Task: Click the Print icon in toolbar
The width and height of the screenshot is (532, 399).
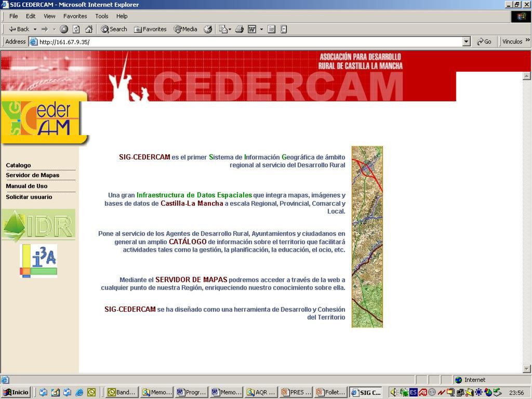Action: pyautogui.click(x=239, y=29)
